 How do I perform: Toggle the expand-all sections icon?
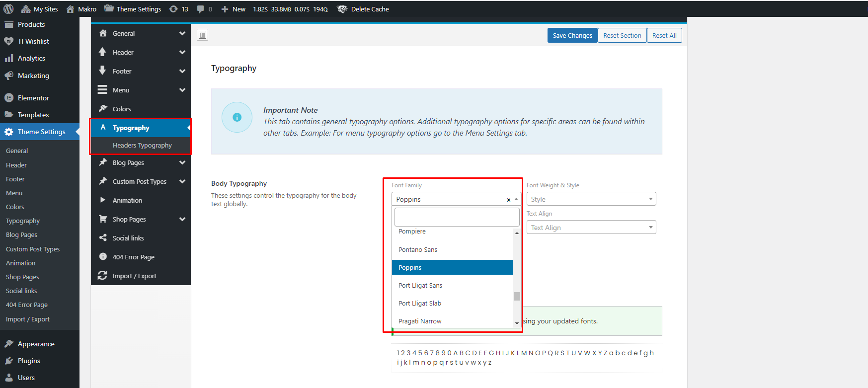(x=202, y=35)
